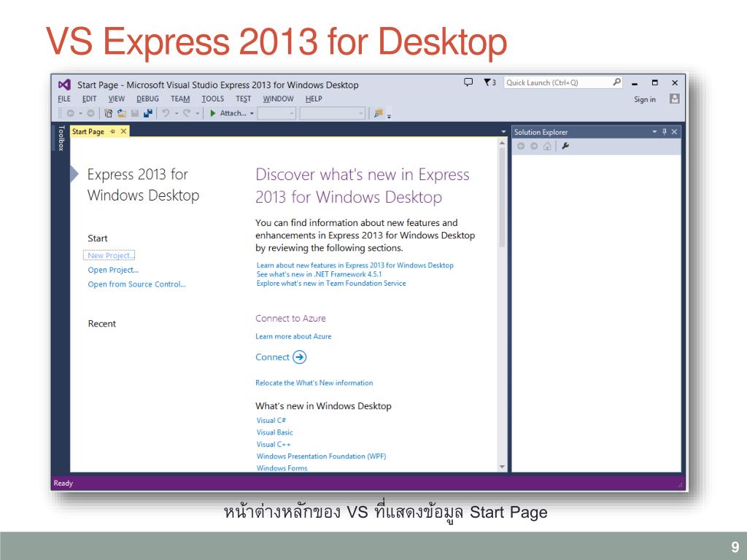
Task: Click the Undo toolbar icon
Action: tap(166, 113)
